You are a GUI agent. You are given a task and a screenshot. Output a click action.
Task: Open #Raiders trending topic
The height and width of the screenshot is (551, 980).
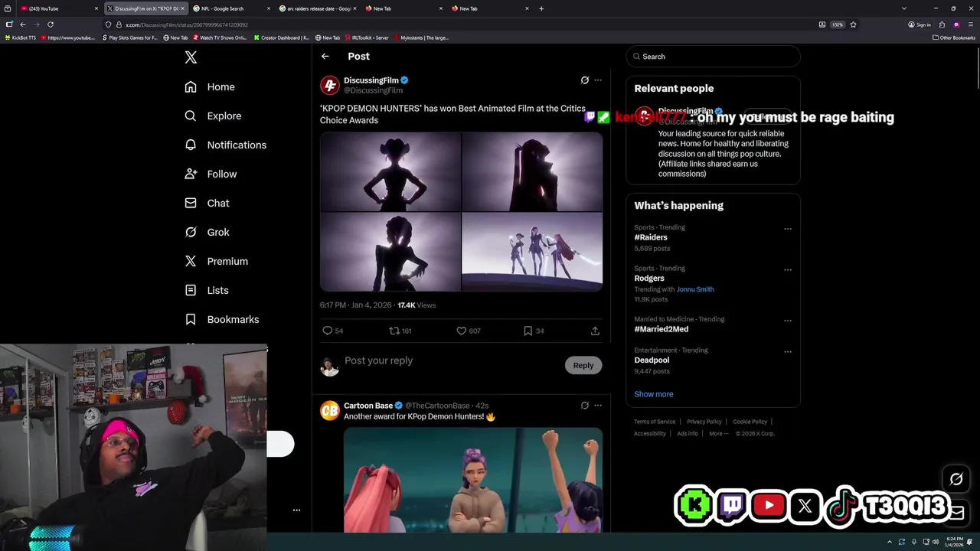click(651, 237)
